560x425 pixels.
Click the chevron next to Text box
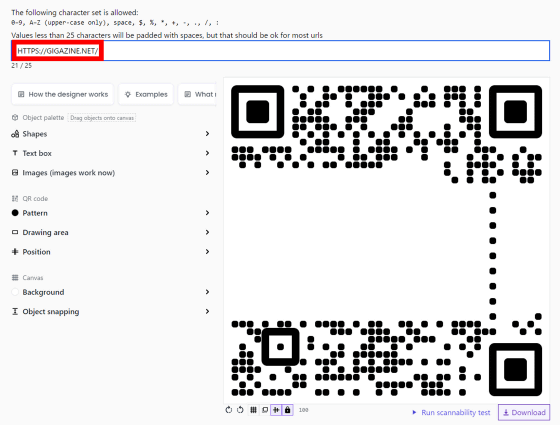[207, 153]
